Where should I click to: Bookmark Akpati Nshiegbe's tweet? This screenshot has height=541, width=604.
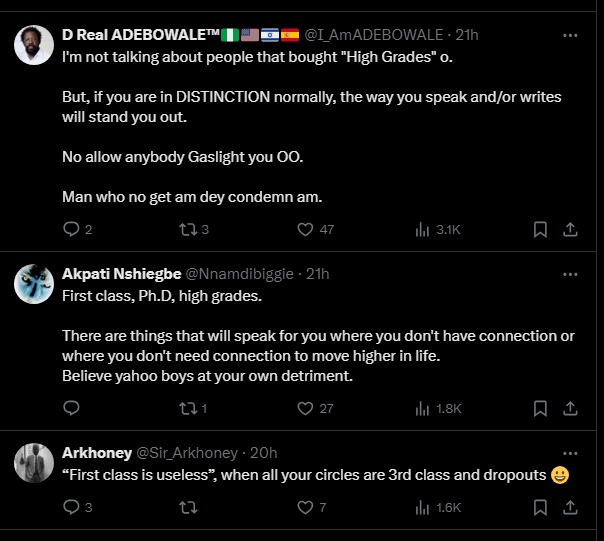(x=539, y=408)
